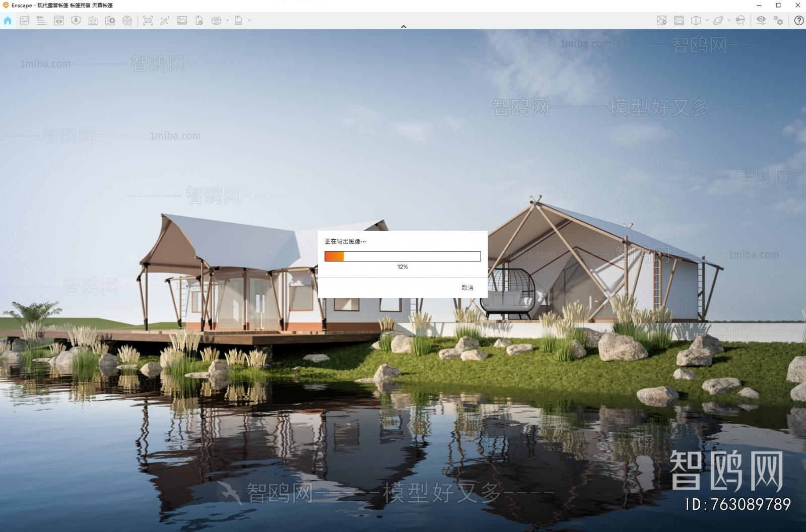
Task: Collapse the toolbar using the top chevron
Action: (x=403, y=27)
